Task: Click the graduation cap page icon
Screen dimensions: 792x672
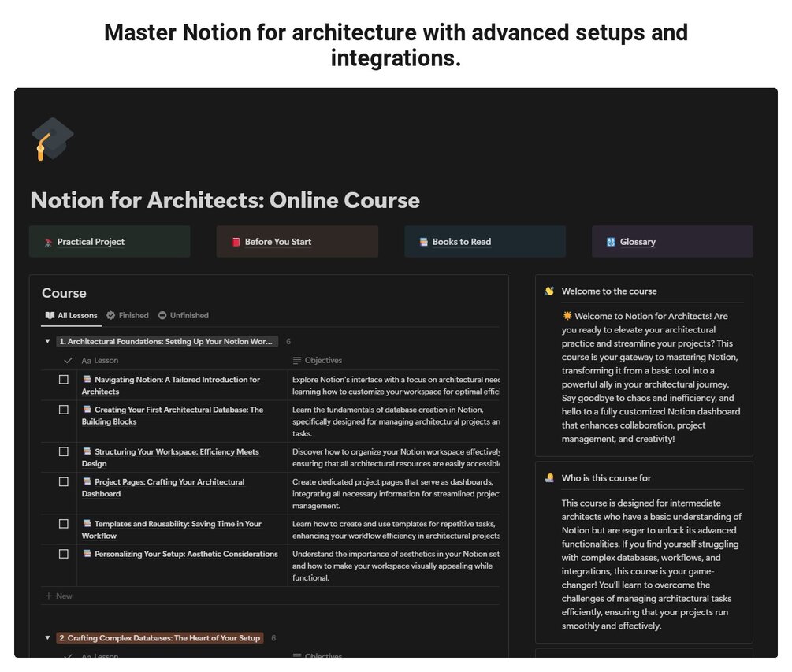Action: [x=53, y=139]
